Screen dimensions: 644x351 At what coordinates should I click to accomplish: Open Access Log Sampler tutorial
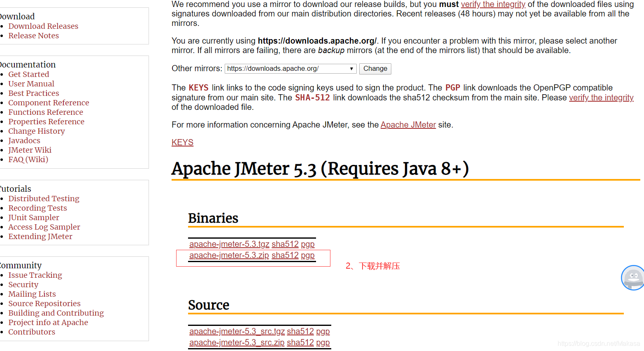pyautogui.click(x=44, y=227)
